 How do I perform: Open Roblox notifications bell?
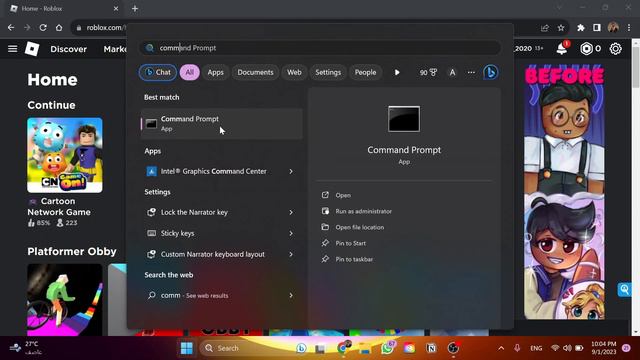(x=562, y=49)
